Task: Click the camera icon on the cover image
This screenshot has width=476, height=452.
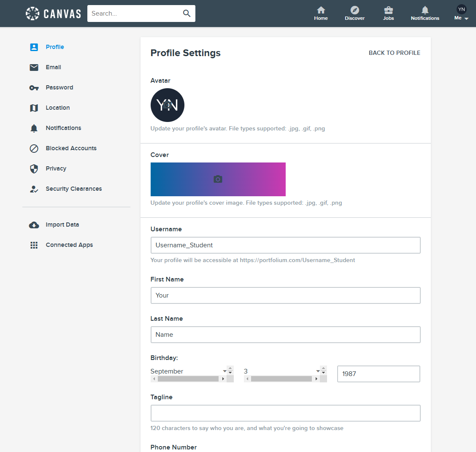Action: click(218, 179)
